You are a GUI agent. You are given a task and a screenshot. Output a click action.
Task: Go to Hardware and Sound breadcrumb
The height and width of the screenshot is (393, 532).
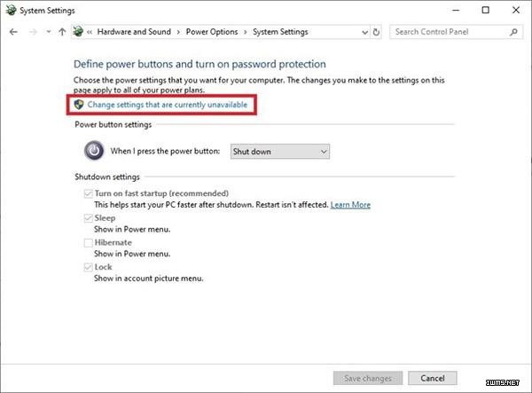tap(134, 32)
